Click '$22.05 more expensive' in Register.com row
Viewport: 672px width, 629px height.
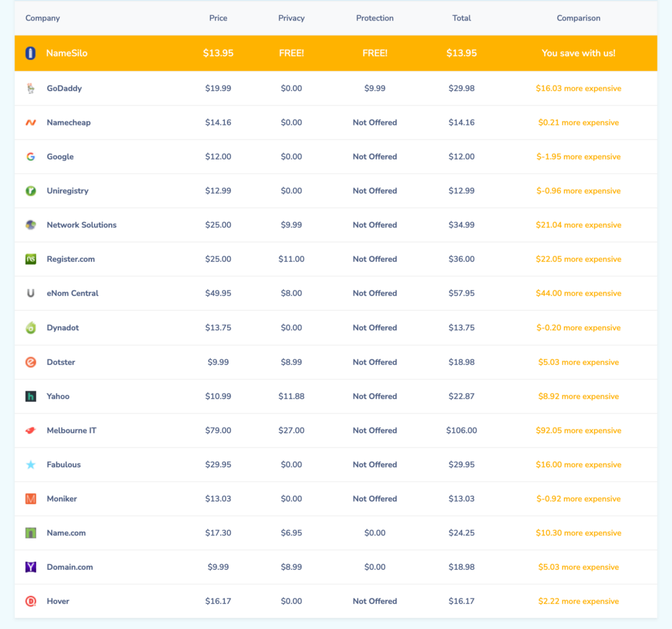point(579,259)
